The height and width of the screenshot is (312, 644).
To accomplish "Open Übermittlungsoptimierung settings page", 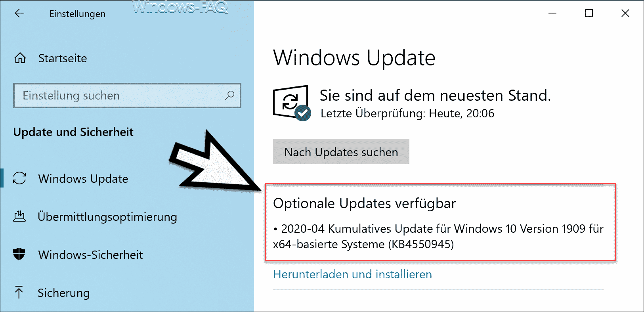I will 107,217.
